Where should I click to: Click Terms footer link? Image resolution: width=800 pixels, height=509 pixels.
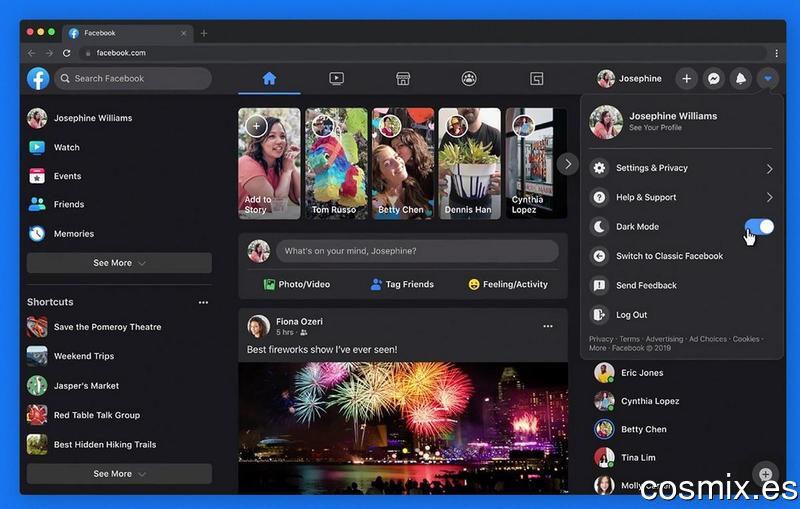coord(629,339)
